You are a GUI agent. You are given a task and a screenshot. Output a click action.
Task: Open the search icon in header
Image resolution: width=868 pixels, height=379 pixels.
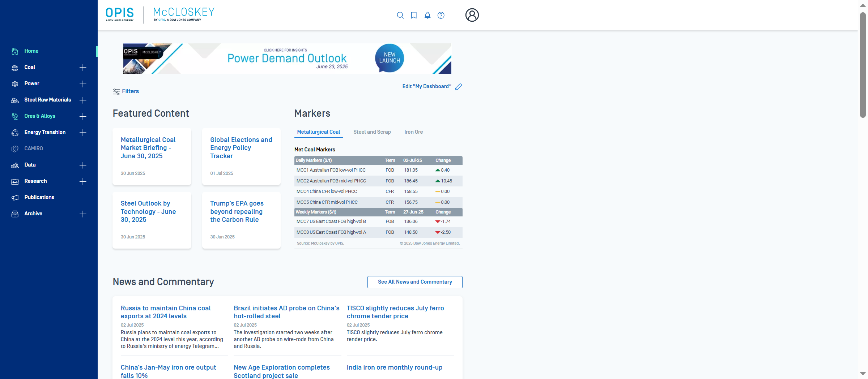pyautogui.click(x=400, y=15)
